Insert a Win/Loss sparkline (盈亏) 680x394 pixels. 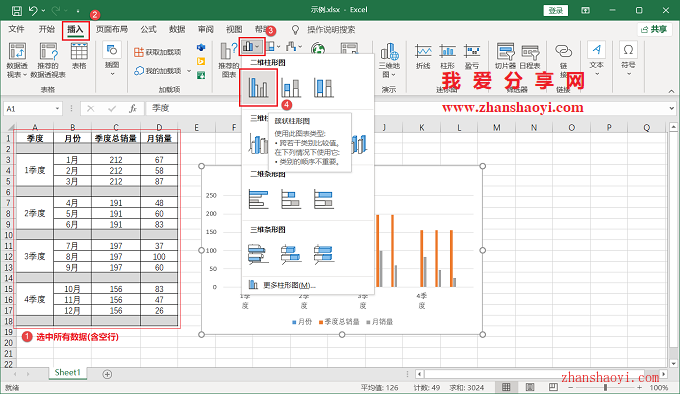point(471,56)
